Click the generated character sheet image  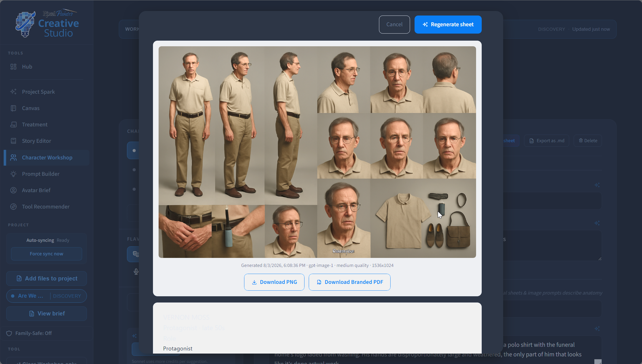coord(317,152)
